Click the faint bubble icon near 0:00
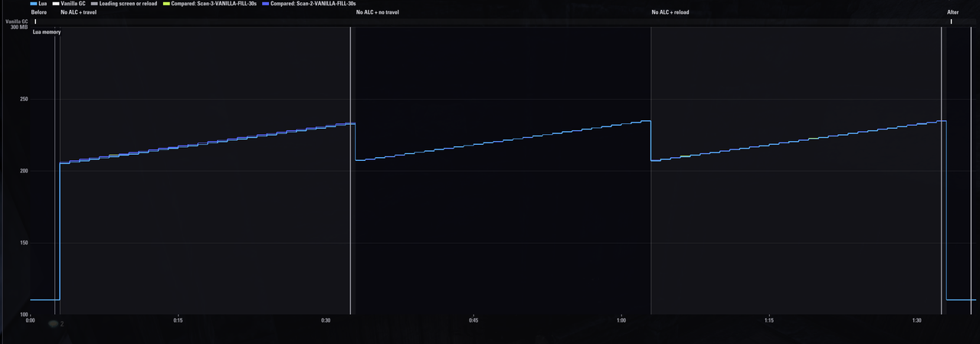Screen dimensions: 980x344 [54, 324]
